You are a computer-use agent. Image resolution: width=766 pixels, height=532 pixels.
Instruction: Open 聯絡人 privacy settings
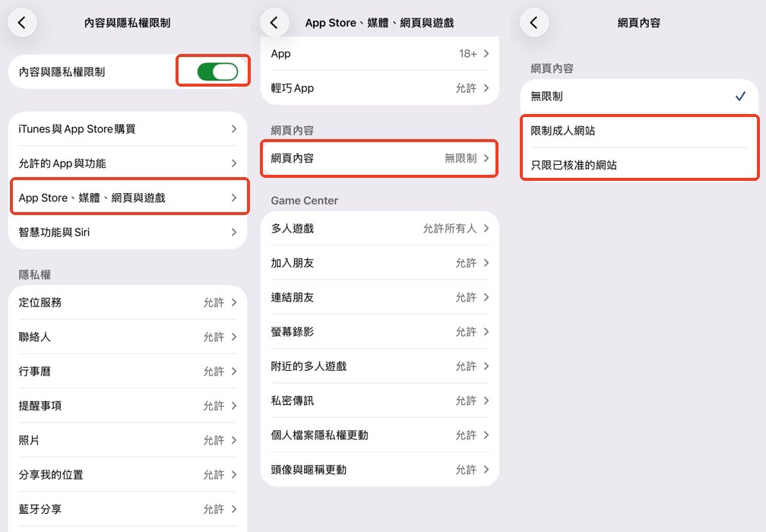point(128,337)
